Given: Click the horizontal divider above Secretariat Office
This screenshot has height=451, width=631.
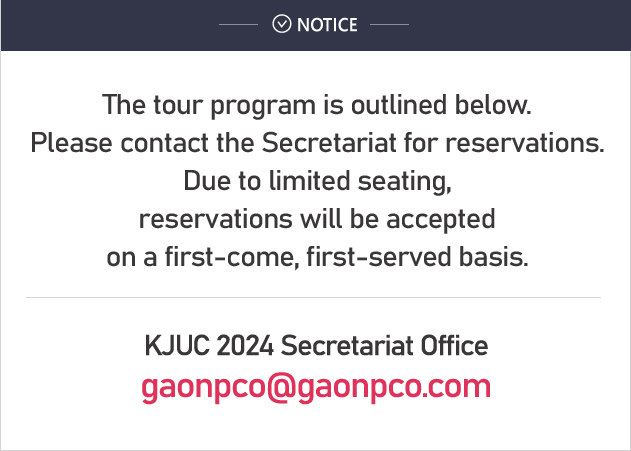Looking at the screenshot, I should click(313, 298).
